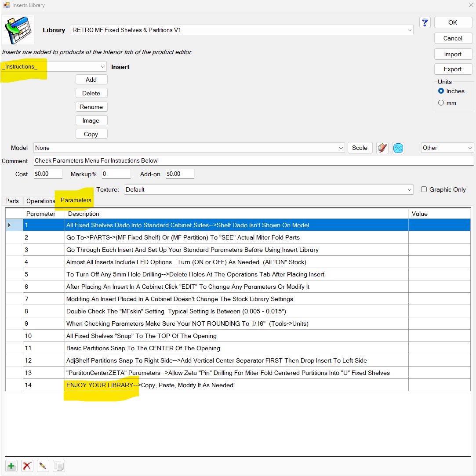The image size is (476, 476).
Task: Open the model editor house-pencil icon
Action: click(x=382, y=148)
